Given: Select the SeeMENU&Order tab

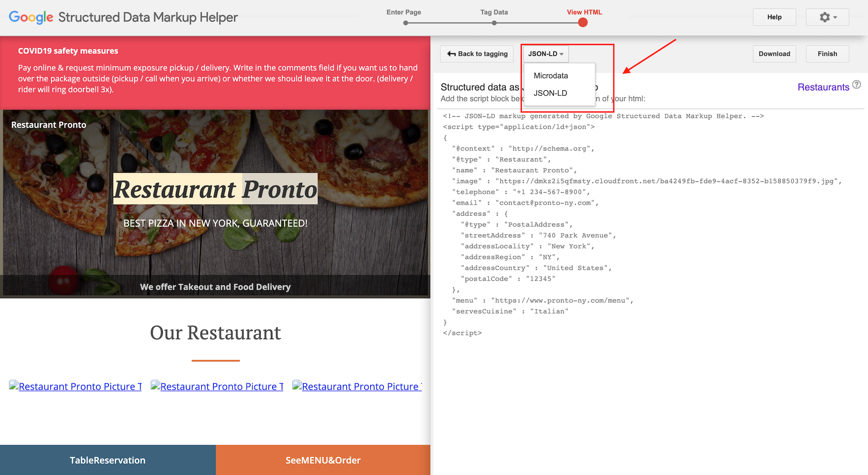Looking at the screenshot, I should click(323, 460).
